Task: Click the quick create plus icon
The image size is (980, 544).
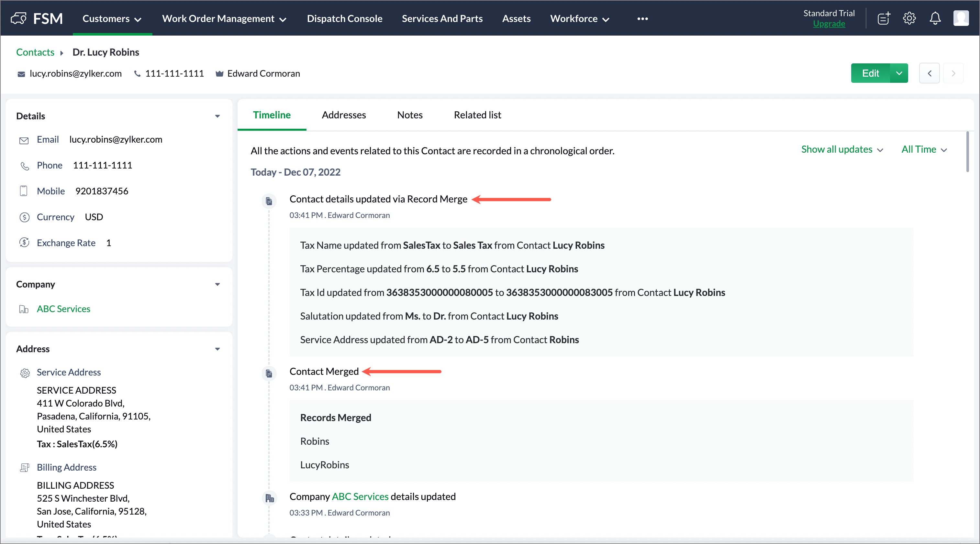Action: (883, 18)
